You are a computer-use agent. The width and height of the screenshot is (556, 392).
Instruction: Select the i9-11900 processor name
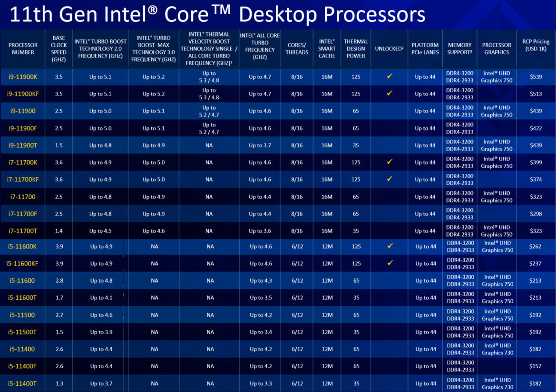coord(23,111)
